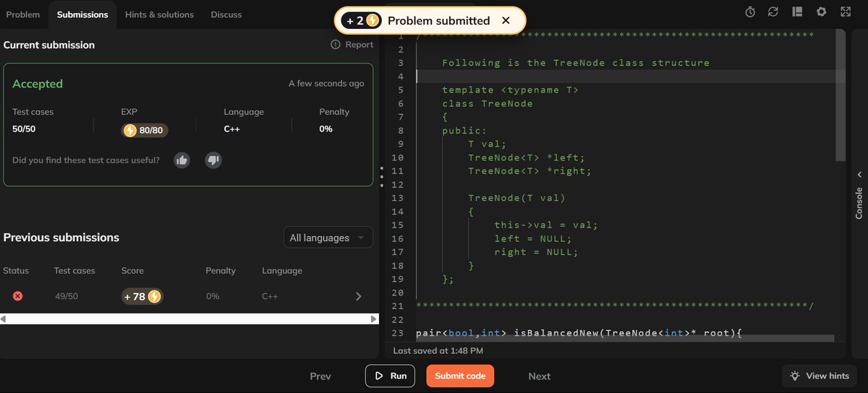Switch to the Problem tab

point(23,14)
